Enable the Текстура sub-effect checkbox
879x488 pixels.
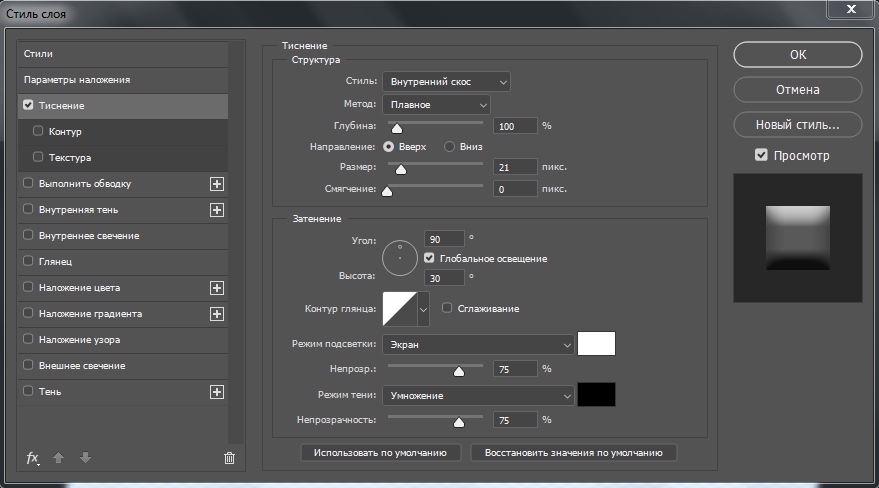pos(38,157)
